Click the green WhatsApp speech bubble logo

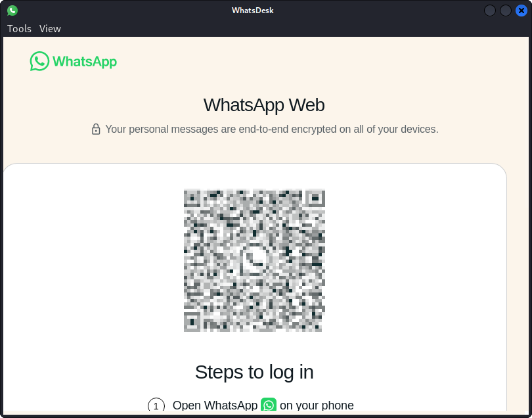pos(39,61)
